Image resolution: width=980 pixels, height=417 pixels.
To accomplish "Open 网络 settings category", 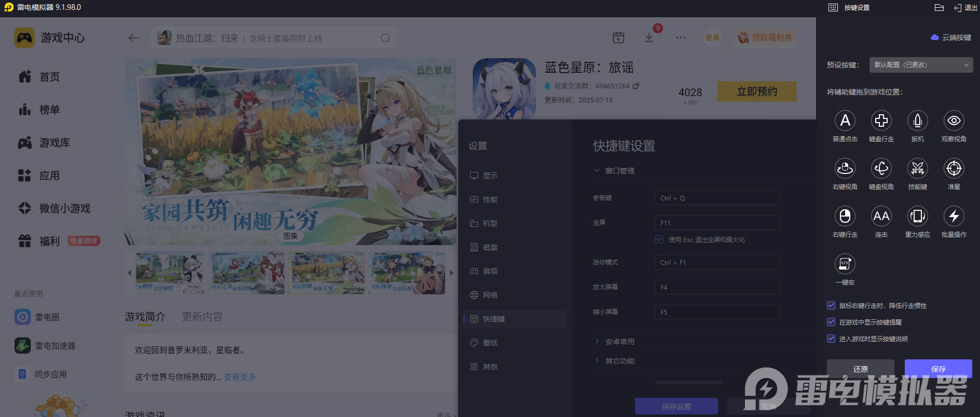I will coord(515,295).
